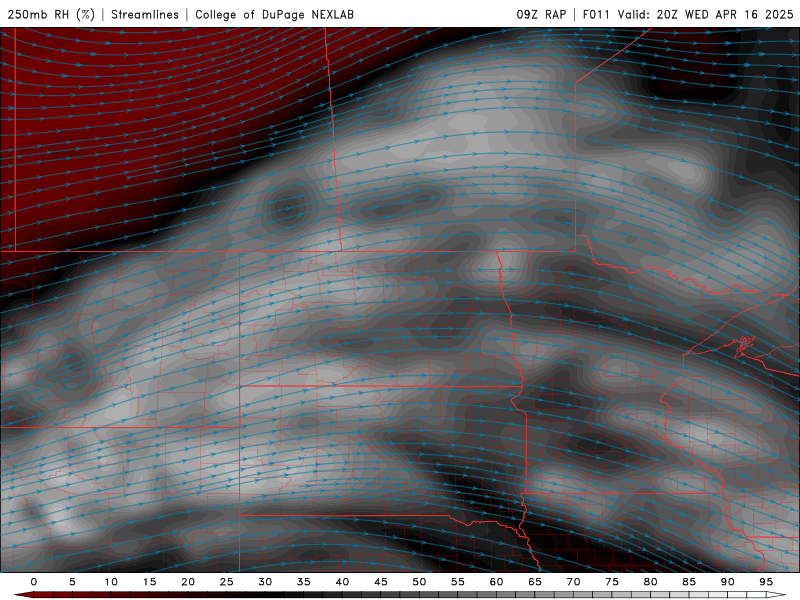Click the 10 label on the color scale
Viewport: 800px width, 600px height.
point(111,582)
